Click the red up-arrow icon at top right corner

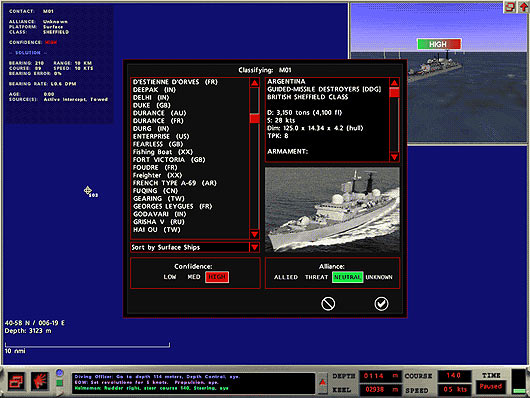pos(523,7)
